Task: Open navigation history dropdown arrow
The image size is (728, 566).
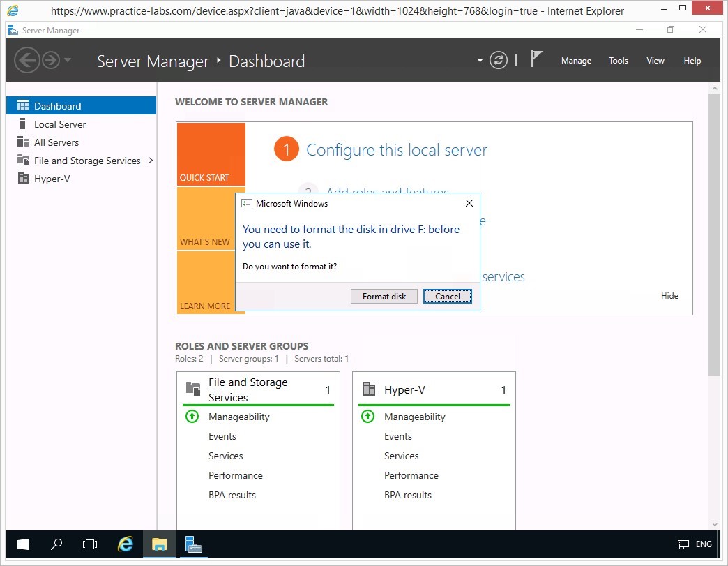Action: (68, 60)
